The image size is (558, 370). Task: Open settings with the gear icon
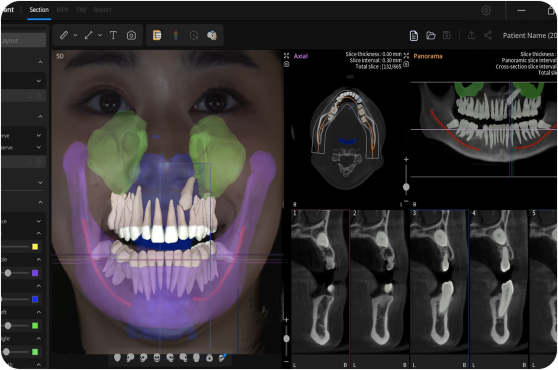tap(486, 10)
